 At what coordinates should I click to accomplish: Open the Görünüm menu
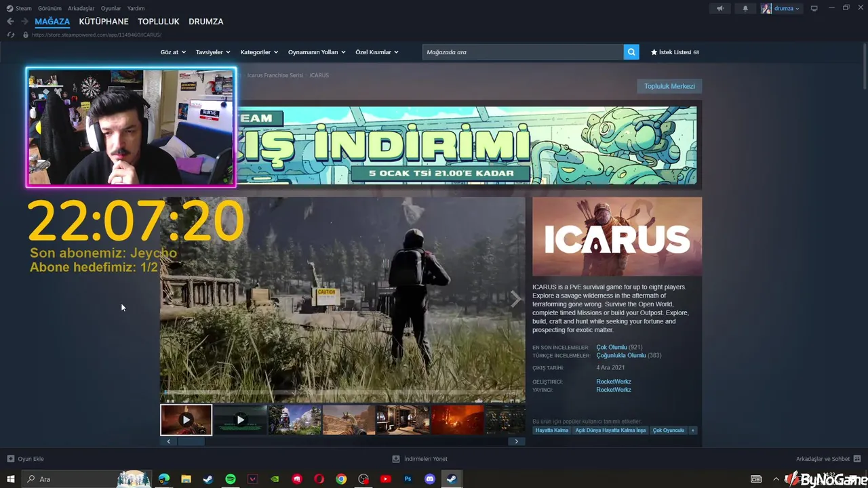click(x=50, y=9)
